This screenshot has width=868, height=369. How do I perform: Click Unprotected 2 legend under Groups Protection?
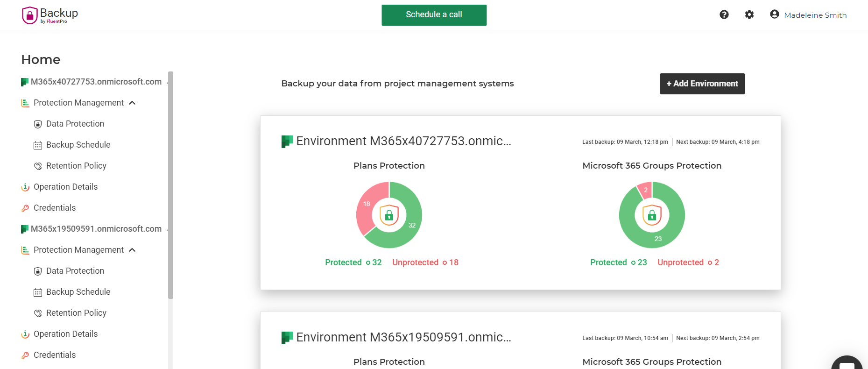tap(688, 263)
